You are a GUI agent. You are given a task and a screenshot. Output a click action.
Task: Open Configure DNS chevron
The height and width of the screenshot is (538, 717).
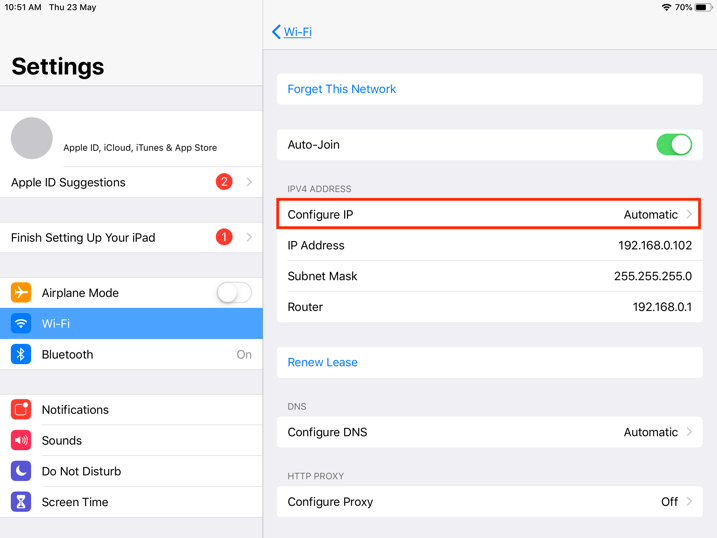[689, 432]
